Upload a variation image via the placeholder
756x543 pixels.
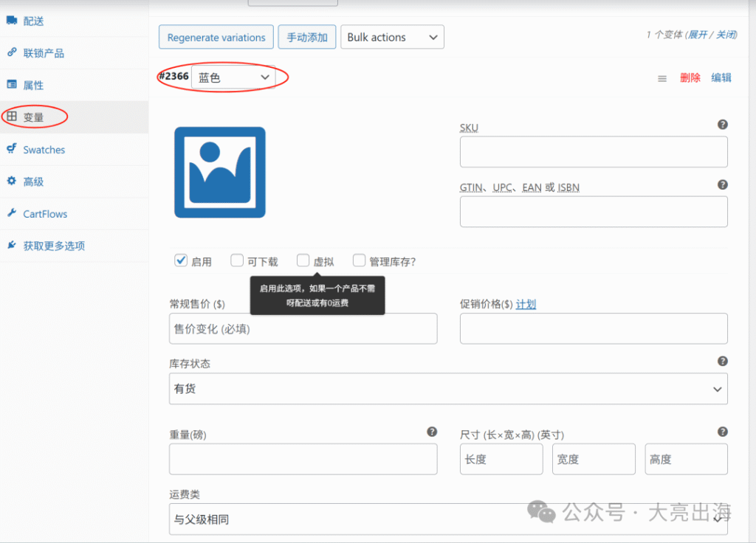[x=220, y=173]
